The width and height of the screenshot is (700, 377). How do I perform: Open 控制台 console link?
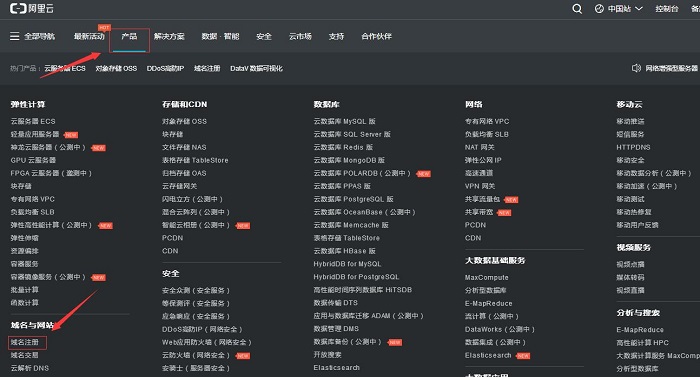667,9
